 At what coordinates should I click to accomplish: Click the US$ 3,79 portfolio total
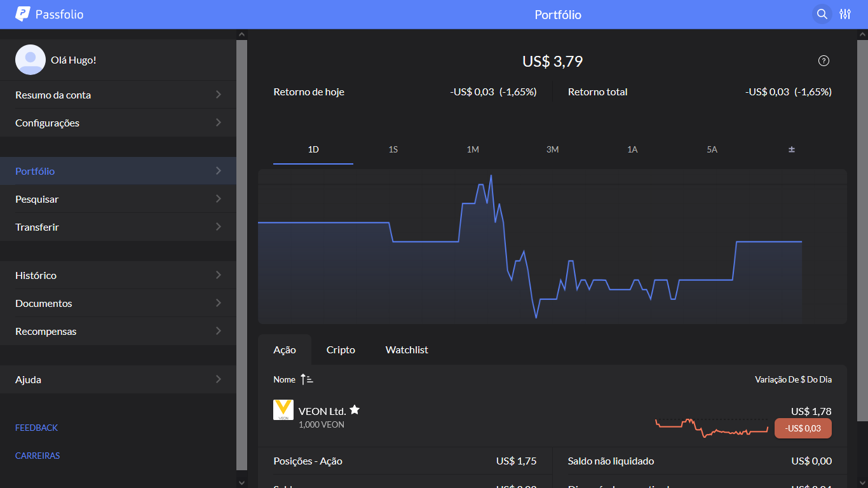(x=552, y=61)
